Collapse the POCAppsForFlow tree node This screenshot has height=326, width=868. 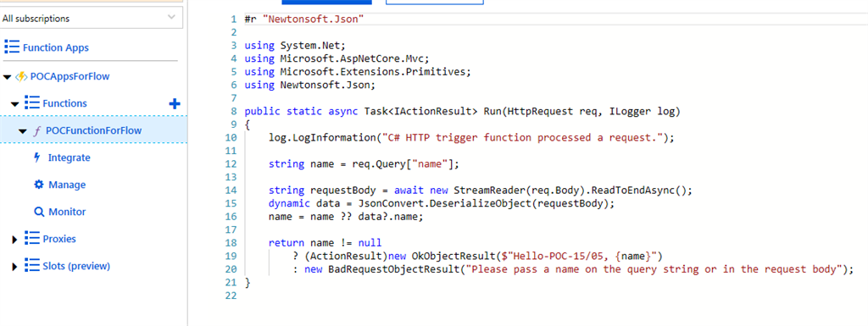point(7,77)
